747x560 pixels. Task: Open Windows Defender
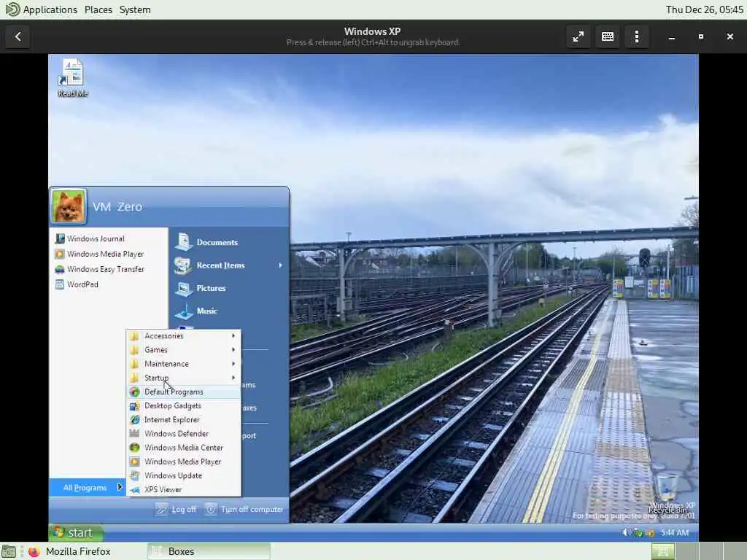coord(183,434)
